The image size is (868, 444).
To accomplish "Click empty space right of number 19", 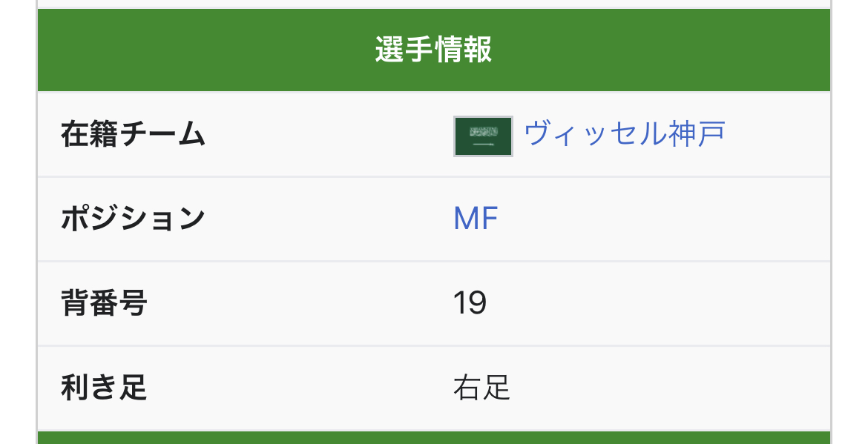I will click(659, 304).
